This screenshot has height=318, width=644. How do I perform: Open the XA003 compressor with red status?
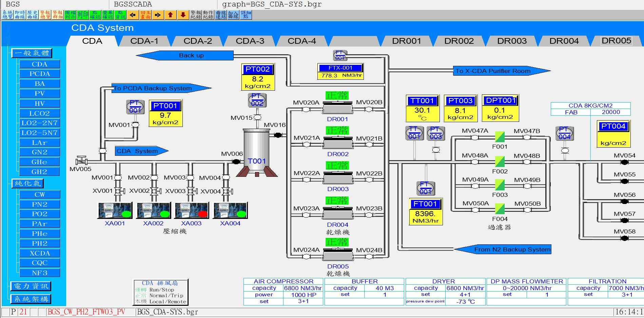click(x=192, y=211)
